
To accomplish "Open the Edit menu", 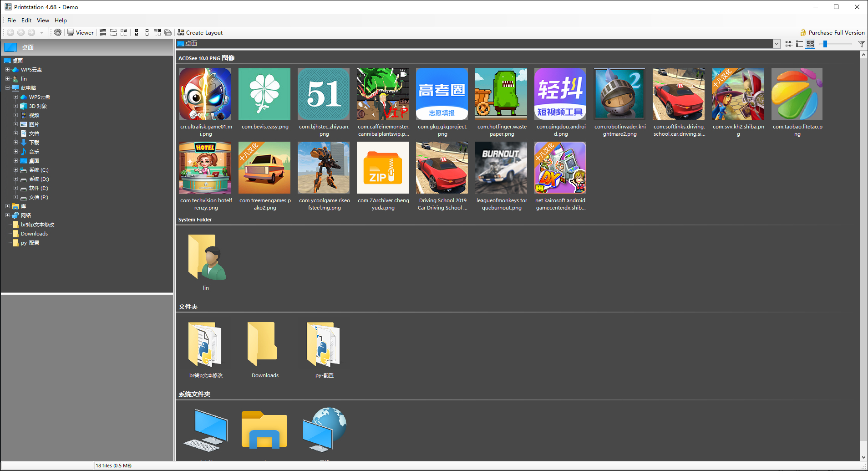I will [x=26, y=20].
